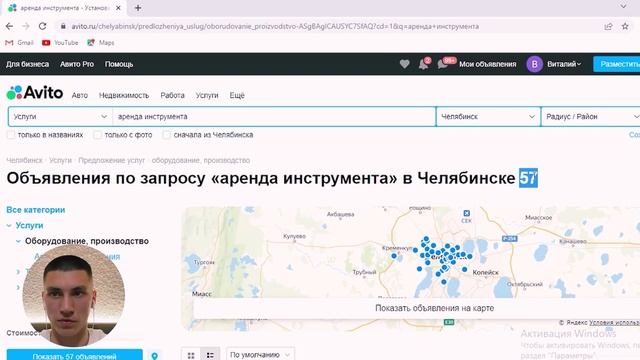Viewport: 640px width, 360px height.
Task: Enable 'только с фото' checkbox
Action: 98,135
